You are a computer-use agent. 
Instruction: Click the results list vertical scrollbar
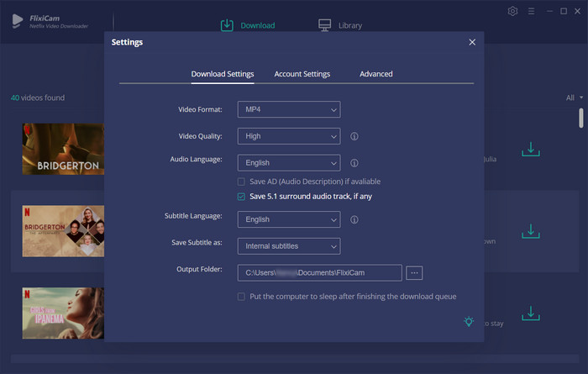(581, 119)
